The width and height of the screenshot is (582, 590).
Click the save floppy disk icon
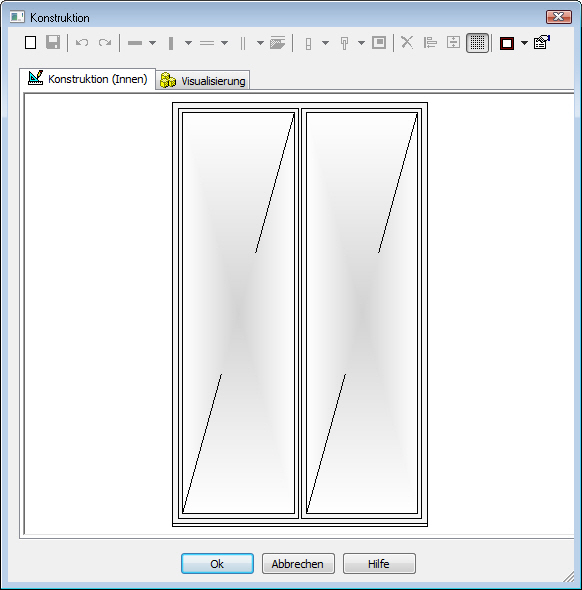pyautogui.click(x=53, y=43)
